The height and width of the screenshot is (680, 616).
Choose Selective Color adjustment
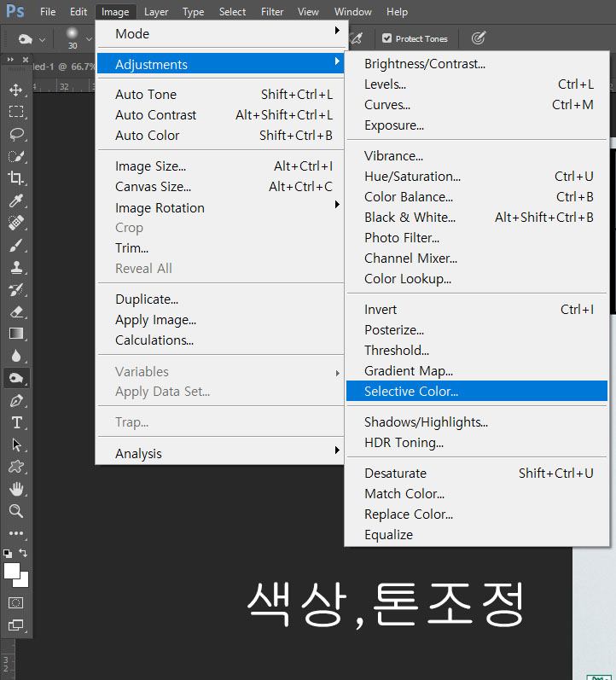tap(477, 391)
